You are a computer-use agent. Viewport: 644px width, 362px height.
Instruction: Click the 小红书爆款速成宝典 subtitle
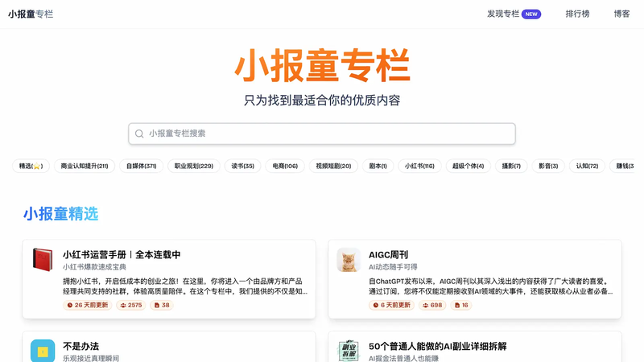pyautogui.click(x=94, y=267)
